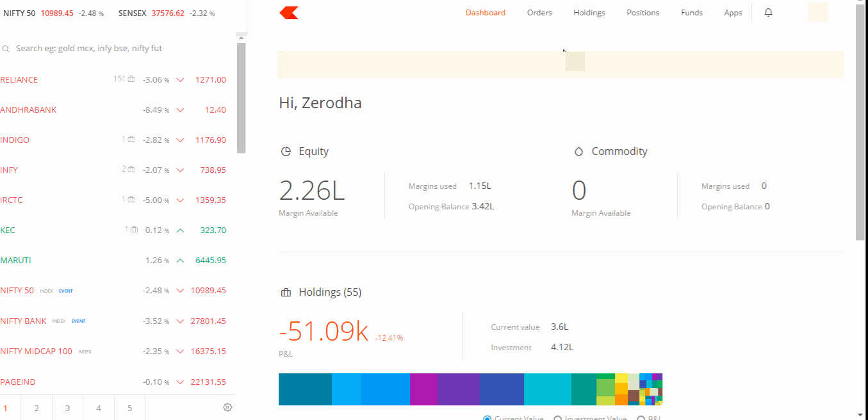Viewport: 868px width, 420px height.
Task: Click the 2.26L margin available value
Action: [312, 191]
